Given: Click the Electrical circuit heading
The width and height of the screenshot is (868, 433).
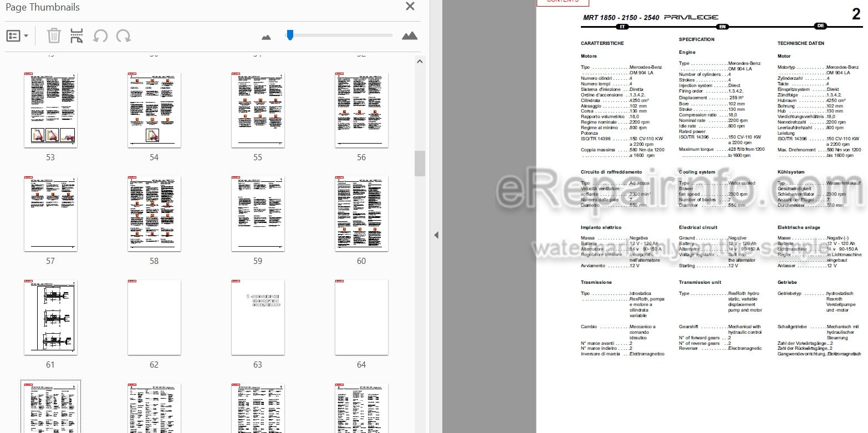Looking at the screenshot, I should [698, 227].
